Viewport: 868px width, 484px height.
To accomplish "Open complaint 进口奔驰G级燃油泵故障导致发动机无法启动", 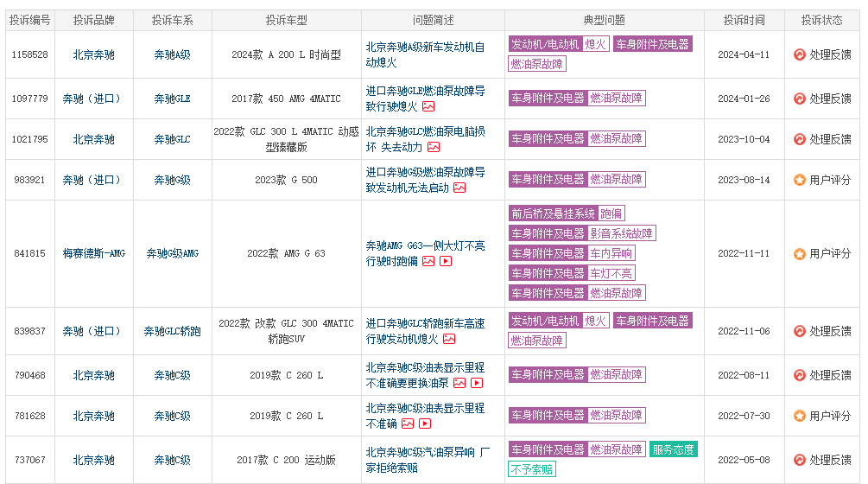I will click(x=425, y=180).
